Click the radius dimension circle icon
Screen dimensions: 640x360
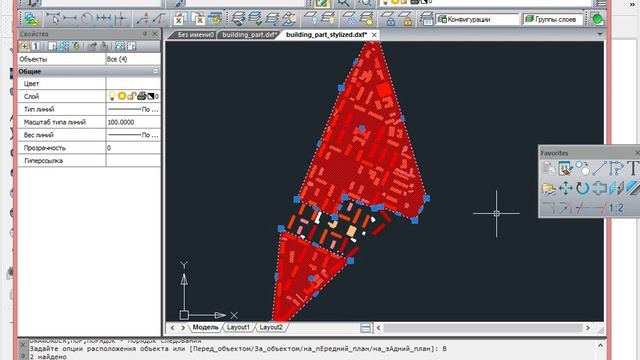(86, 18)
